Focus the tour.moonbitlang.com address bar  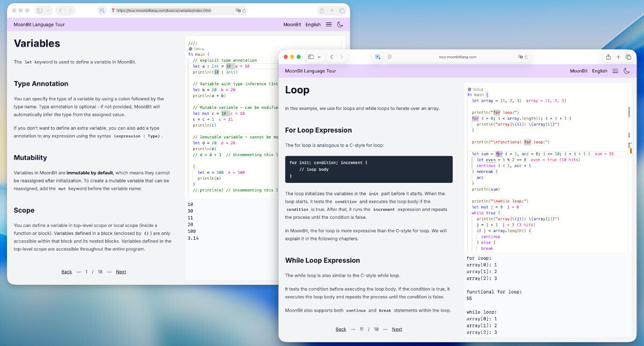tap(457, 57)
